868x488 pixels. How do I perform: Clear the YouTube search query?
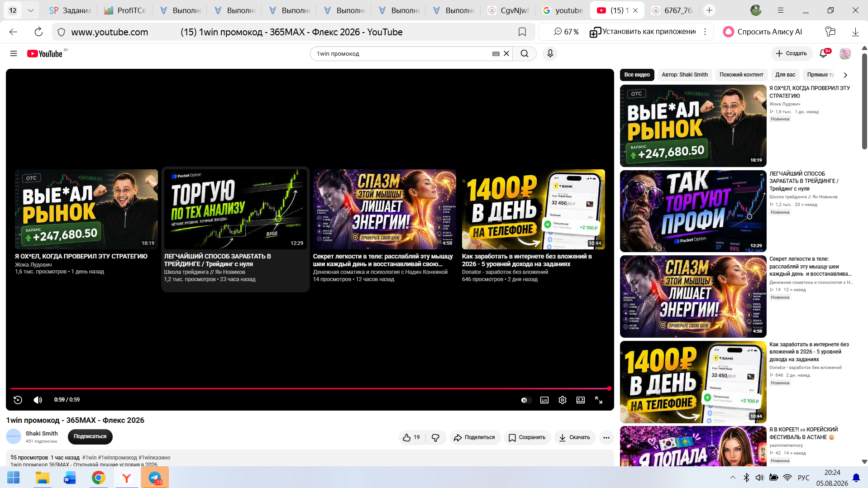click(506, 53)
